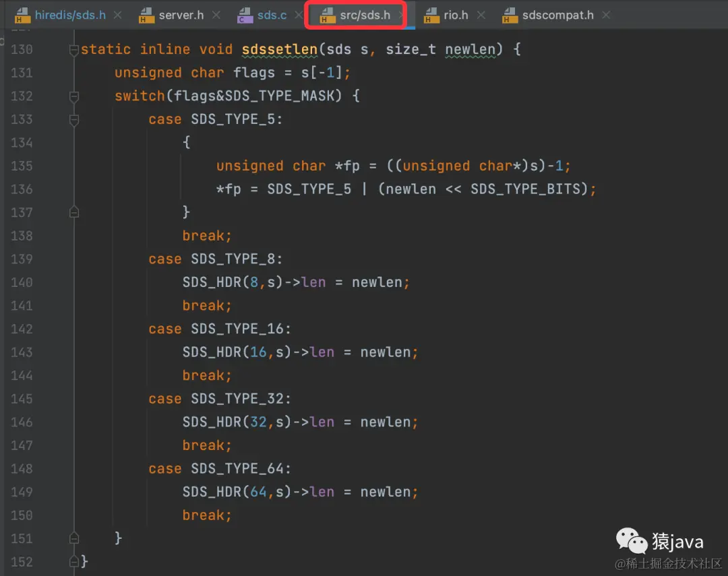Click SDS_HDR(32,s) macro call
This screenshot has height=576, width=728.
tap(237, 422)
